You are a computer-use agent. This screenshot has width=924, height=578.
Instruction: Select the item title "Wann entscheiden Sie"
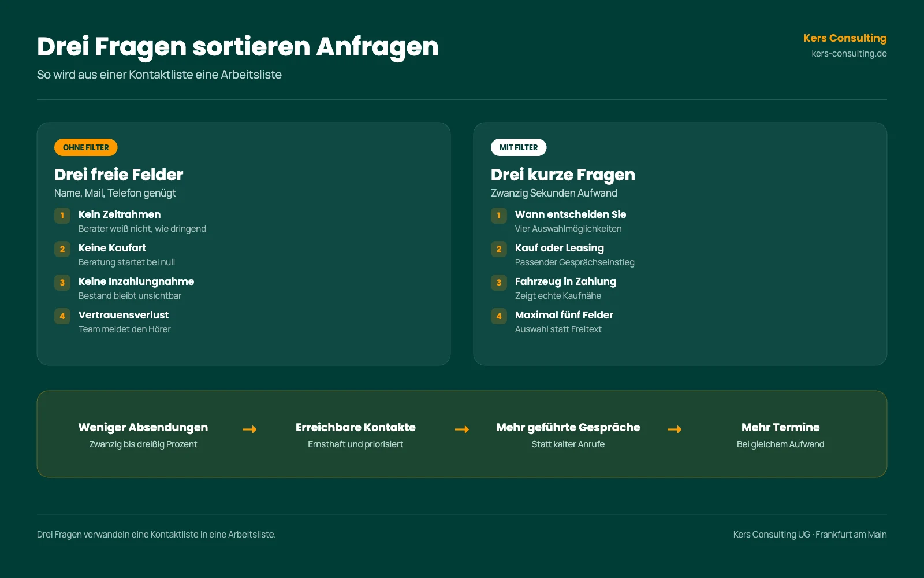(x=571, y=214)
